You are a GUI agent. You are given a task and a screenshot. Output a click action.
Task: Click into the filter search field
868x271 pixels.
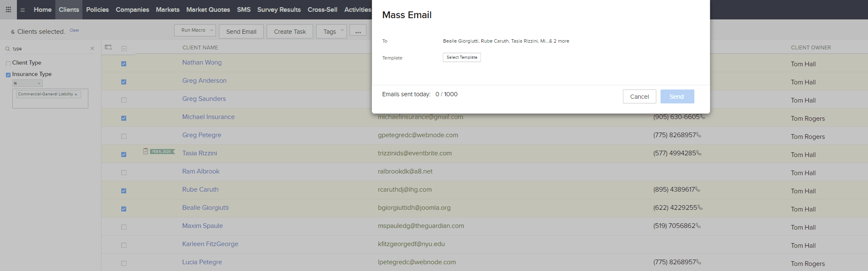tap(50, 49)
